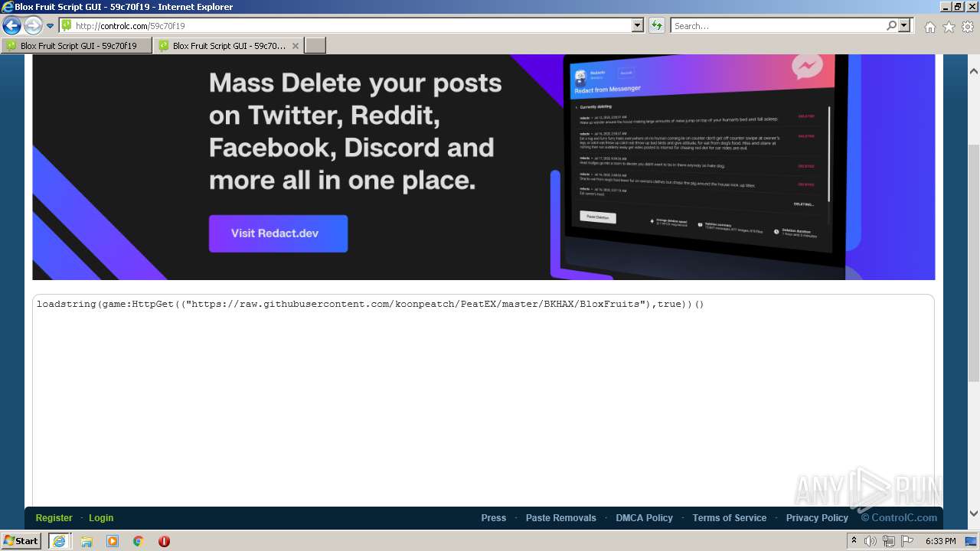This screenshot has height=551, width=980.
Task: Open DMCA Policy footer link
Action: coord(645,518)
